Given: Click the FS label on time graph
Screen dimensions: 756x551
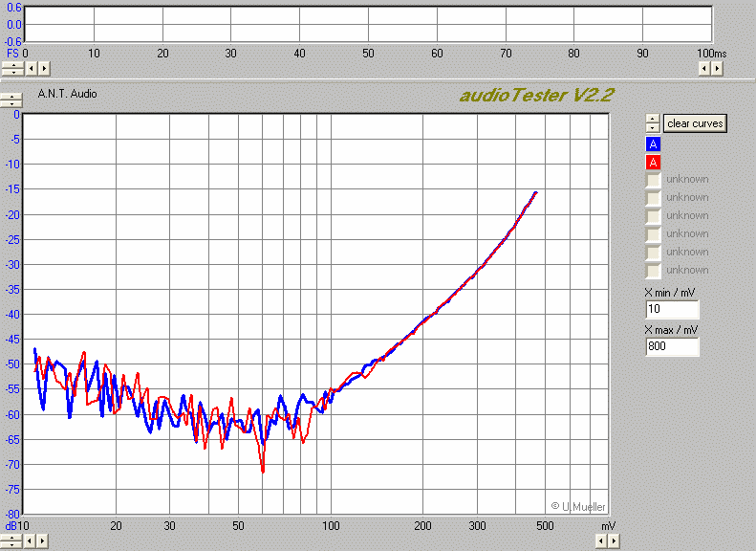Looking at the screenshot, I should (x=12, y=53).
